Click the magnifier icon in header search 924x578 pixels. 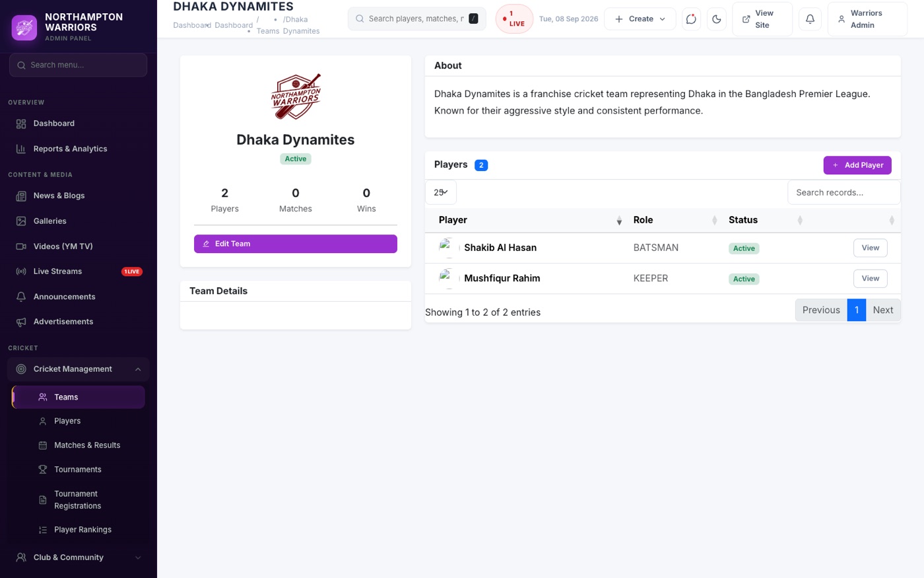(x=360, y=19)
